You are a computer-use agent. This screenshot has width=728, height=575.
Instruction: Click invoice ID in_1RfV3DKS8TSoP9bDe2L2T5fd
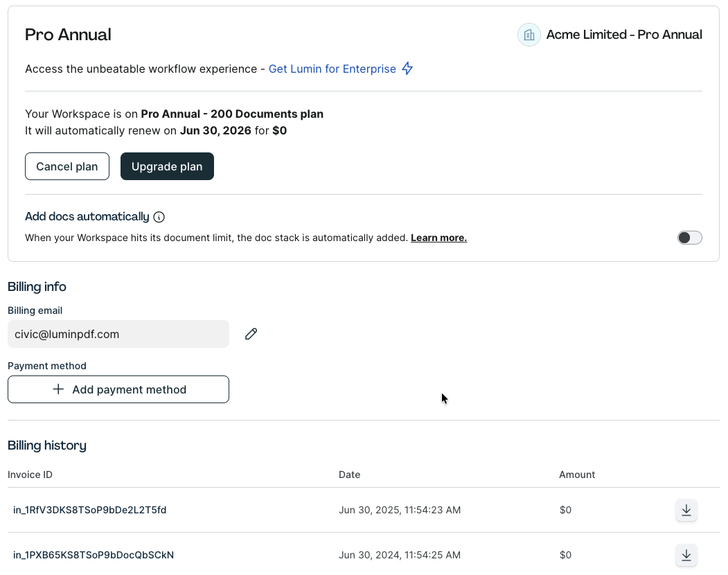pos(89,510)
